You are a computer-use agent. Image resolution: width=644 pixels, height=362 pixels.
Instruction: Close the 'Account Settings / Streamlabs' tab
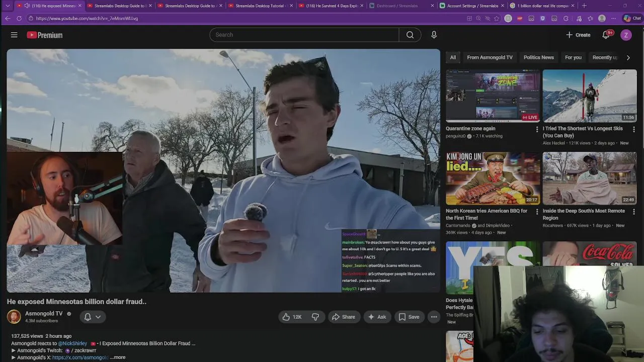tap(502, 6)
